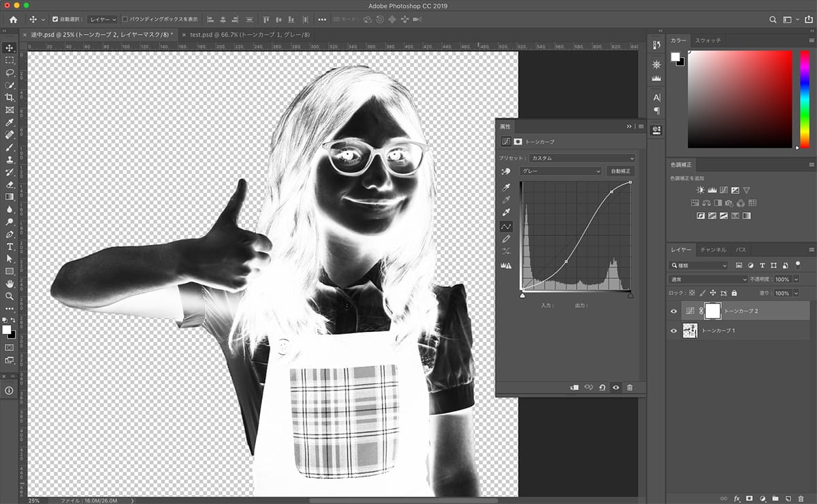Click the 自動補正 button
This screenshot has width=817, height=504.
[x=620, y=171]
